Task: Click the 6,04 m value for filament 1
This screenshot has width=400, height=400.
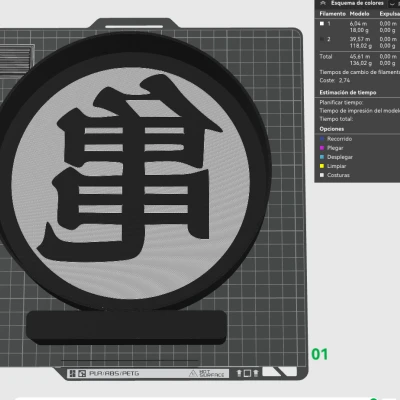Action: [x=358, y=24]
